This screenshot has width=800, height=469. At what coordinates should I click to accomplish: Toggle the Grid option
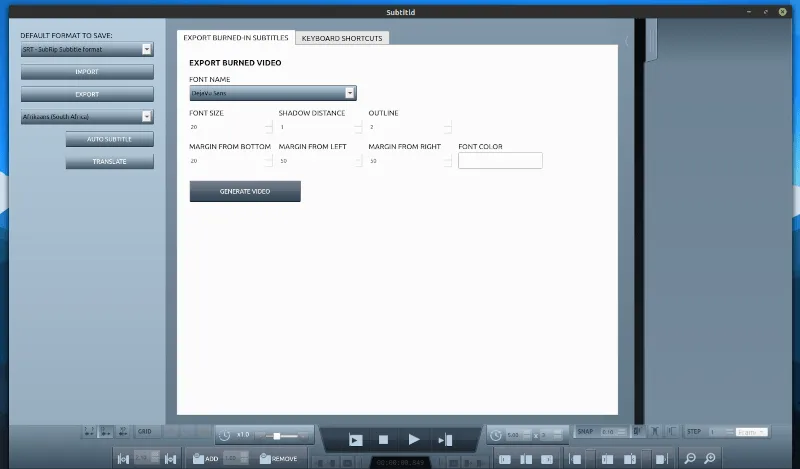coord(144,431)
